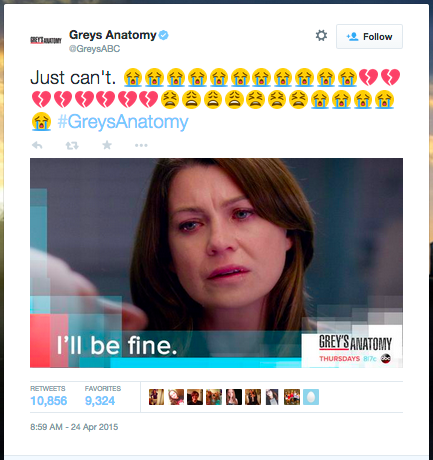
Task: View the 9,324 favorites count
Action: (100, 401)
